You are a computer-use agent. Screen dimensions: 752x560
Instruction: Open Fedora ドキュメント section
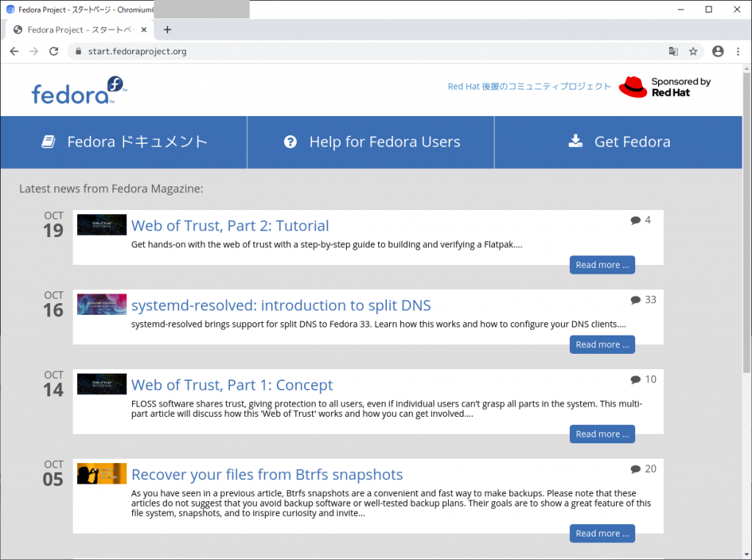[x=123, y=142]
